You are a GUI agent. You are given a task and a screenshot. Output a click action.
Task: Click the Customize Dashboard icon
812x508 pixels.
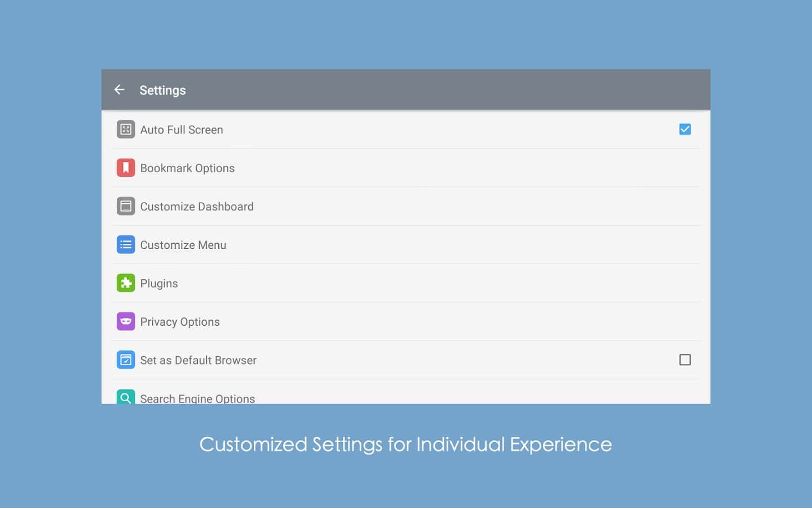tap(126, 206)
